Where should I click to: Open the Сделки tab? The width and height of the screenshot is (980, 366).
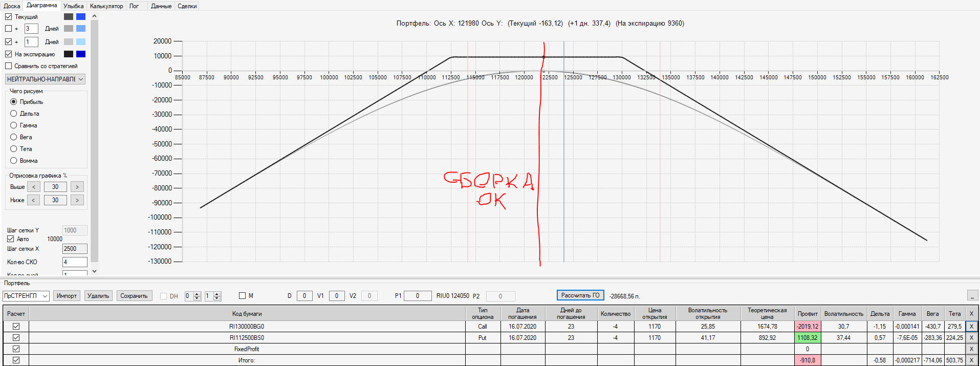pyautogui.click(x=187, y=6)
